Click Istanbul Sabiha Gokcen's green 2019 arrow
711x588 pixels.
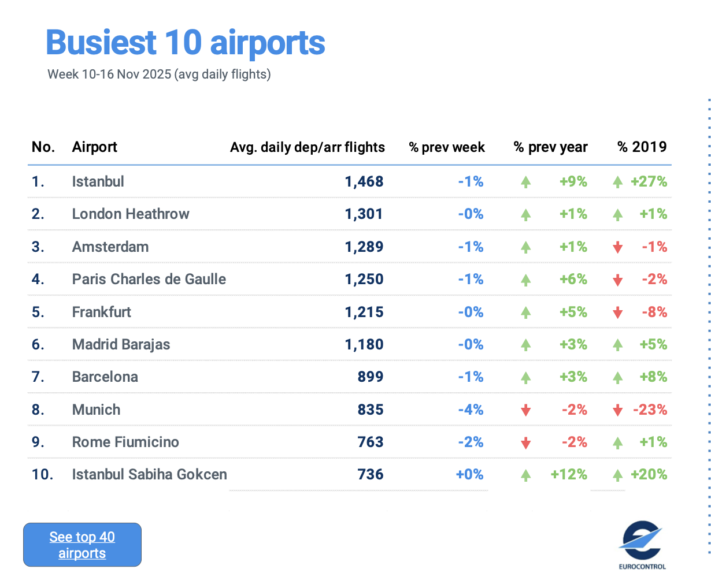point(617,475)
